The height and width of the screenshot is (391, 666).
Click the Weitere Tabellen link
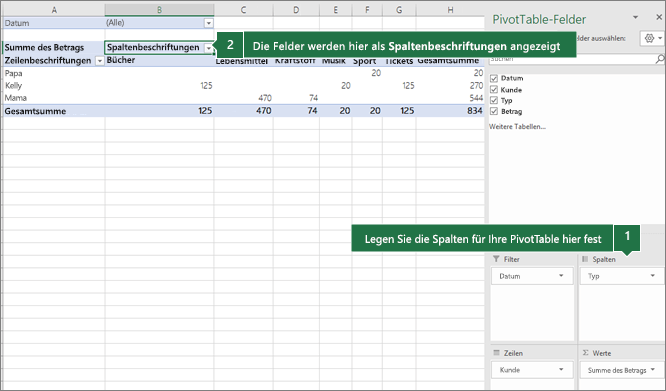click(517, 127)
